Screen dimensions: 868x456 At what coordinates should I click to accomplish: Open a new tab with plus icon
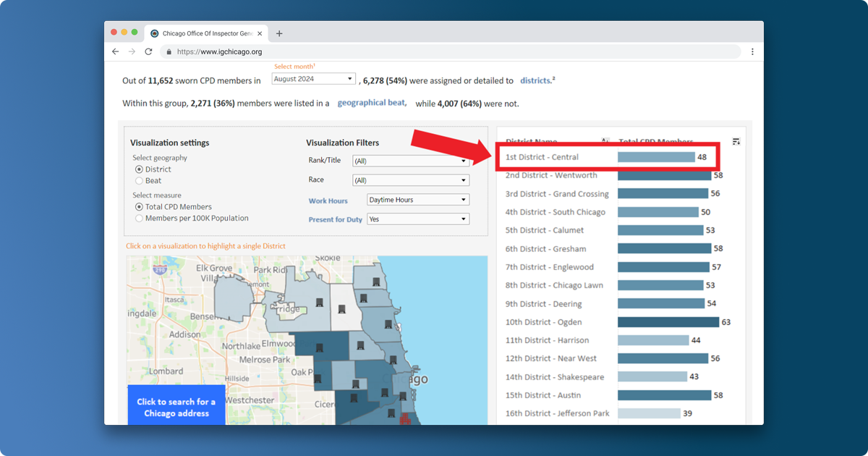tap(279, 33)
